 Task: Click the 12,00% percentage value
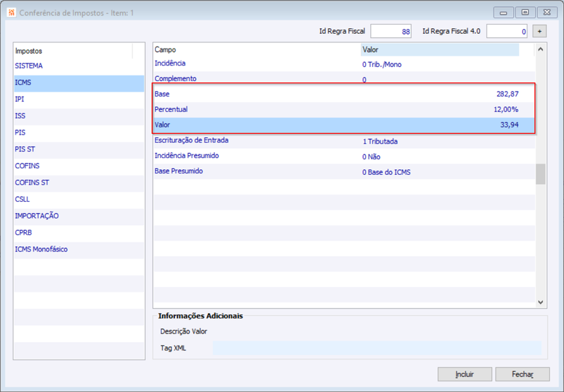coord(506,110)
